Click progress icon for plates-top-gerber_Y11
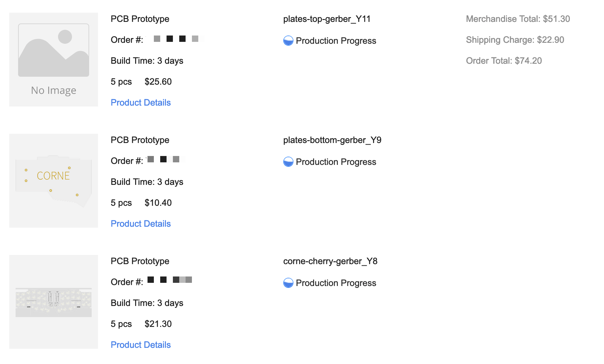This screenshot has height=364, width=604. (x=288, y=41)
